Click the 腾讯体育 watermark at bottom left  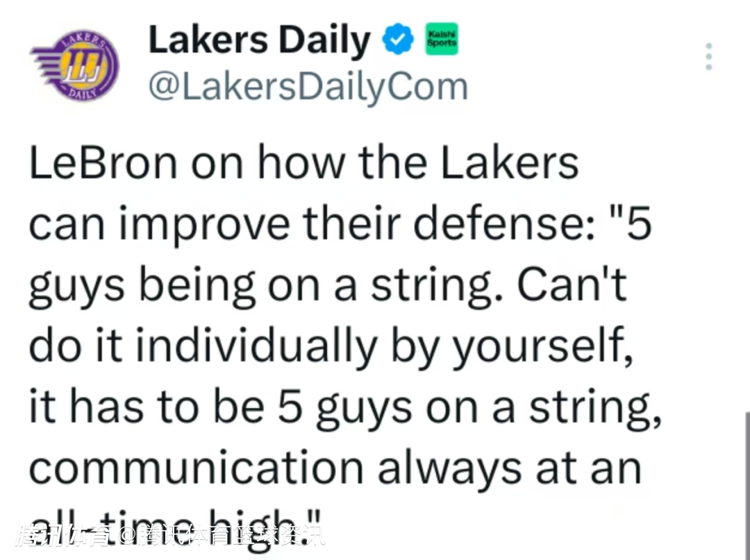[67, 536]
